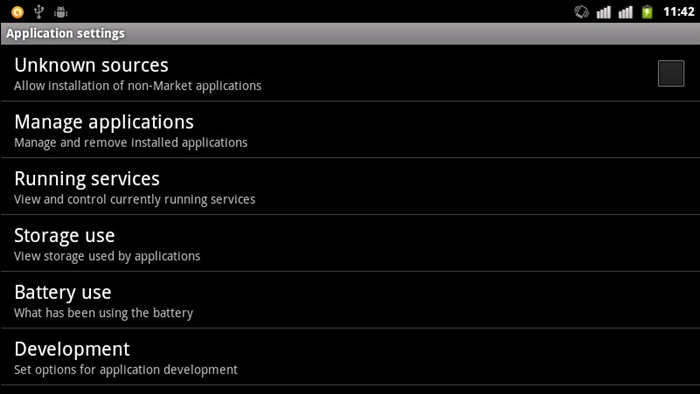The height and width of the screenshot is (394, 700).
Task: Open Storage use
Action: 350,243
